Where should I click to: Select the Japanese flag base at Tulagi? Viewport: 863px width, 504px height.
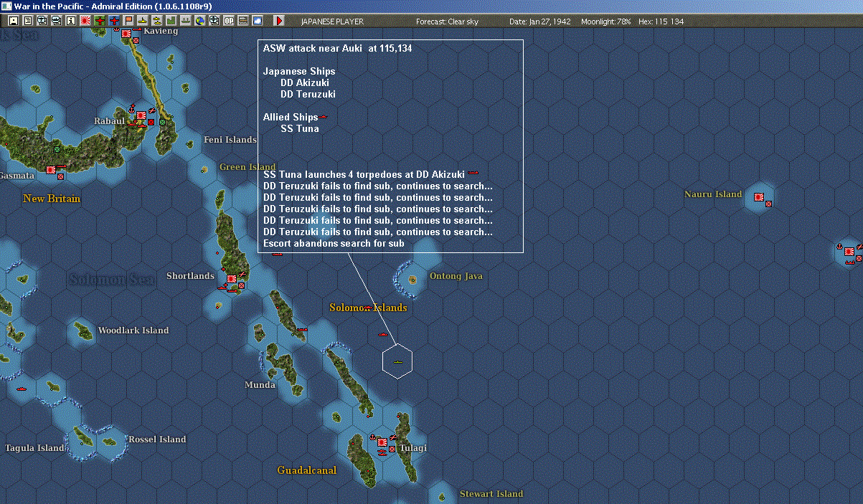[x=382, y=442]
